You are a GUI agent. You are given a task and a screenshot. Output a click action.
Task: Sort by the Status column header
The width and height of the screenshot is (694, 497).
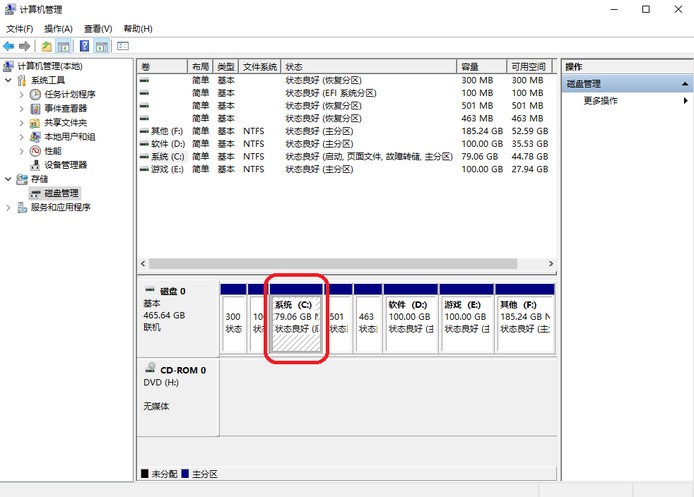[369, 66]
